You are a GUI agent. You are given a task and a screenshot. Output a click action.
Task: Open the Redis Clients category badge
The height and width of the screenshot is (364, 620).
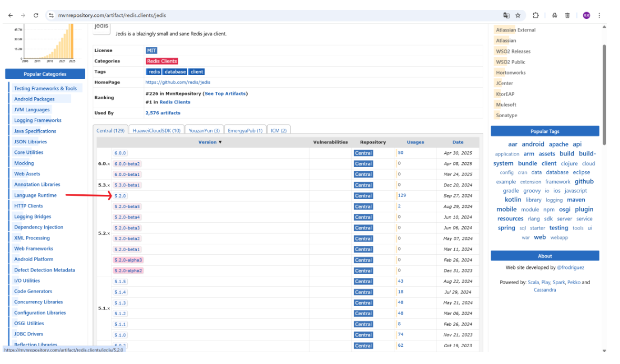[162, 61]
